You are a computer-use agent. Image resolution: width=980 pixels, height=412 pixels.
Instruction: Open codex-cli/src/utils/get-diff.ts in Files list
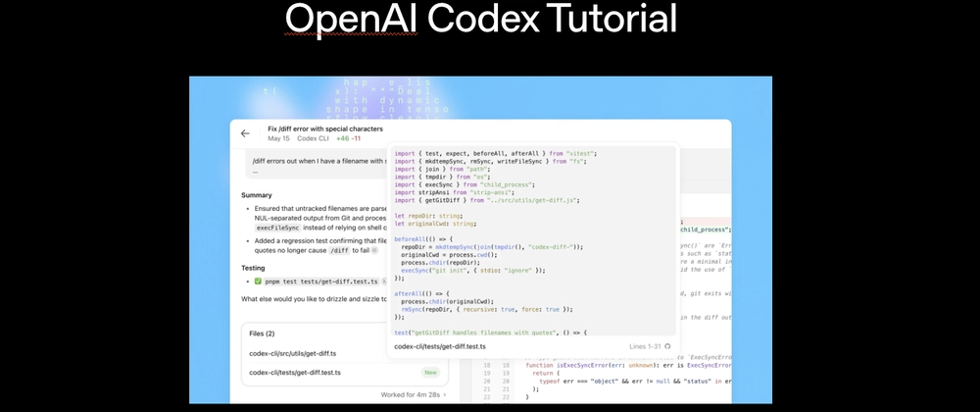click(292, 353)
